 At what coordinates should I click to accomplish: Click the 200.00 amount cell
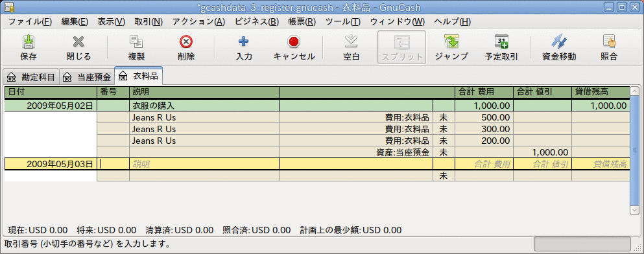click(484, 141)
